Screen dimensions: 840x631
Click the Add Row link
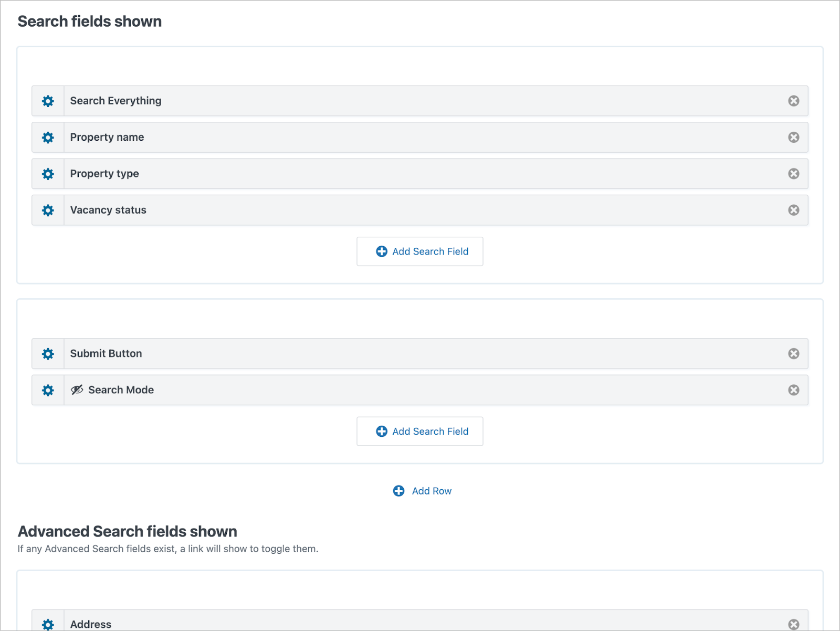[422, 491]
